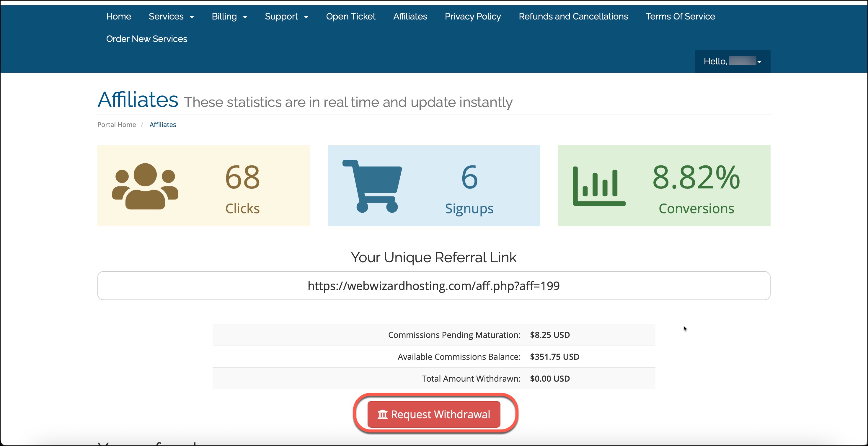The width and height of the screenshot is (868, 446).
Task: Open the Privacy Policy page
Action: [473, 17]
